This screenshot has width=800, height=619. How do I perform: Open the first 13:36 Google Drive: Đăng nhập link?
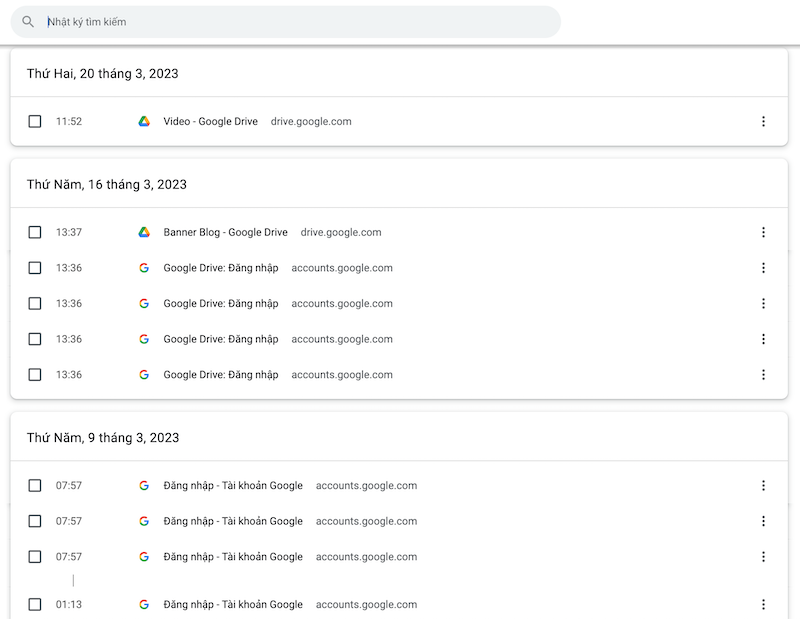point(221,268)
